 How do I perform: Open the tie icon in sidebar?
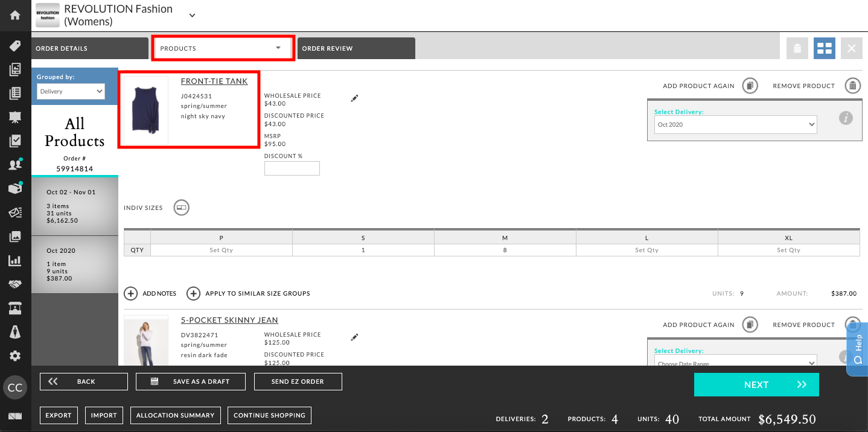15,332
